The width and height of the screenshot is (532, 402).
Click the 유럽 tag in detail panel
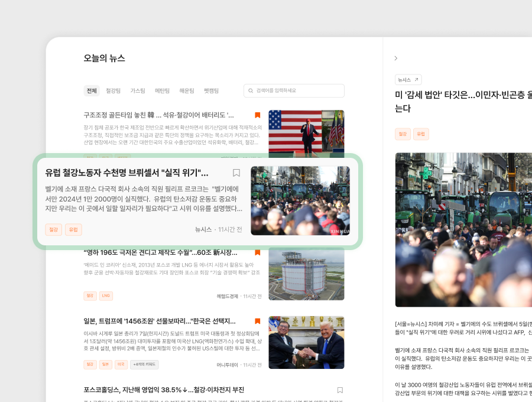[x=421, y=134]
